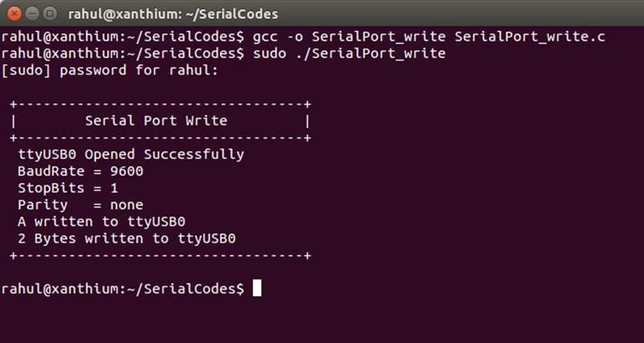Image resolution: width=644 pixels, height=343 pixels.
Task: Click 'A written to ttyUSB0' output line
Action: [101, 222]
